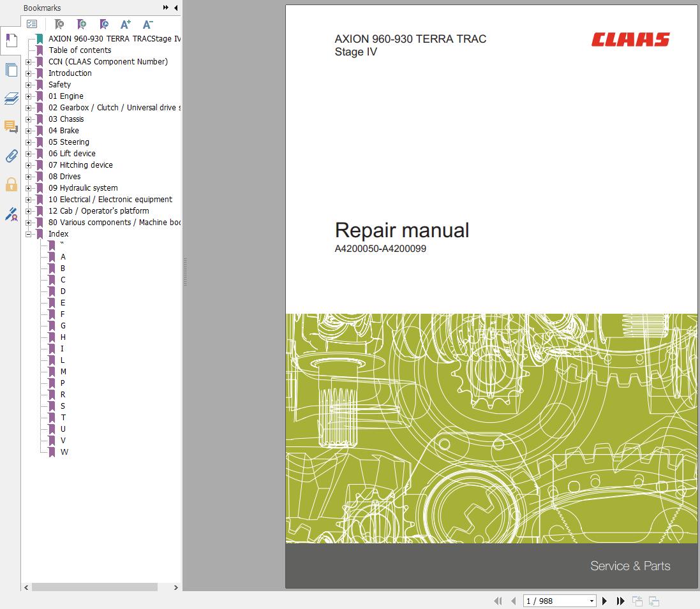Screen dimensions: 700x609
Task: Open the page number dropdown
Action: pos(592,601)
